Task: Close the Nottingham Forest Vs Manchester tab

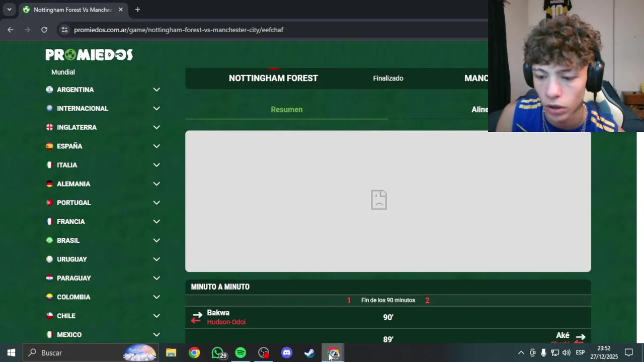Action: pos(121,10)
